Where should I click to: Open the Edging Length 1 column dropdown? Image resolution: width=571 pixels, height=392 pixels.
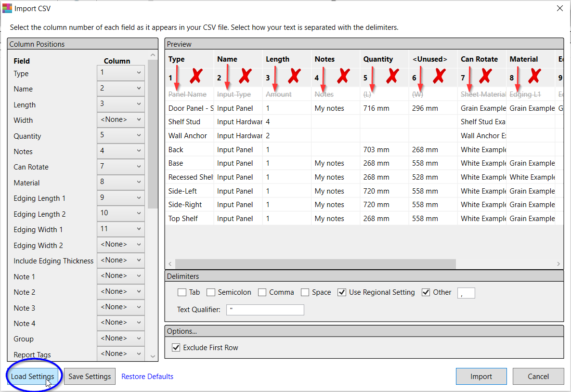(120, 197)
